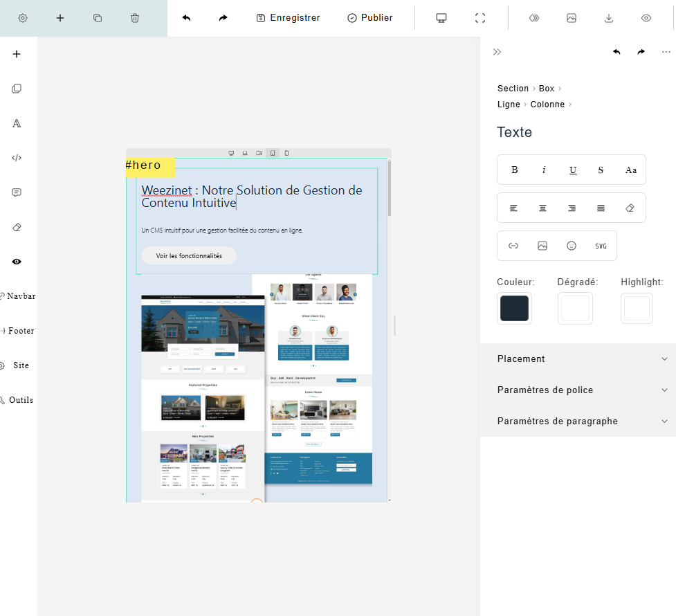
Task: Open the Footer menu item
Action: coord(18,331)
